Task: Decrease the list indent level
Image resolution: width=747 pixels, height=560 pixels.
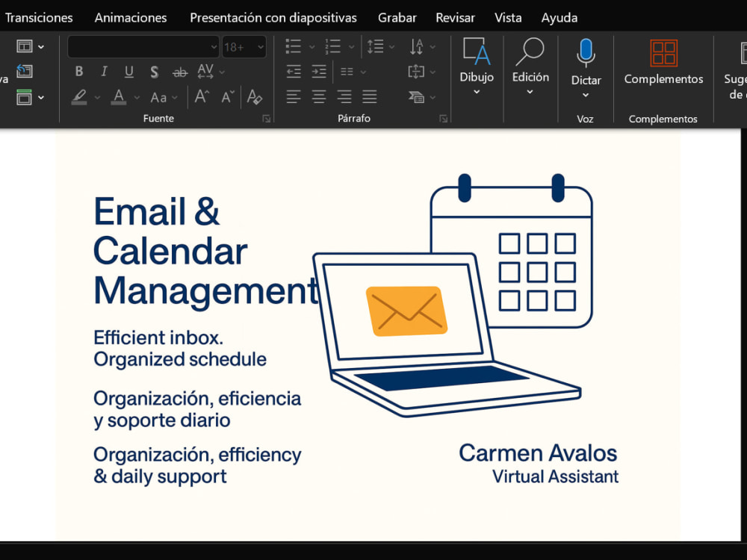Action: click(294, 72)
